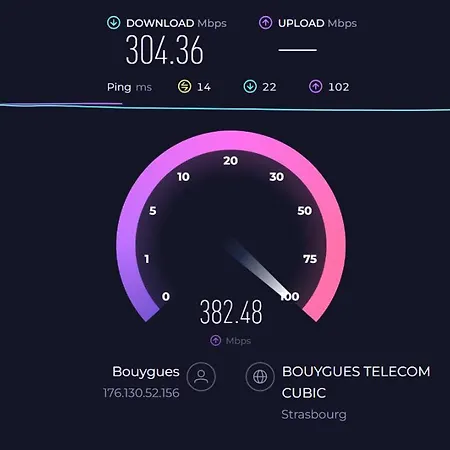Click the small upload icon below the gauge
450x450 pixels.
[216, 340]
